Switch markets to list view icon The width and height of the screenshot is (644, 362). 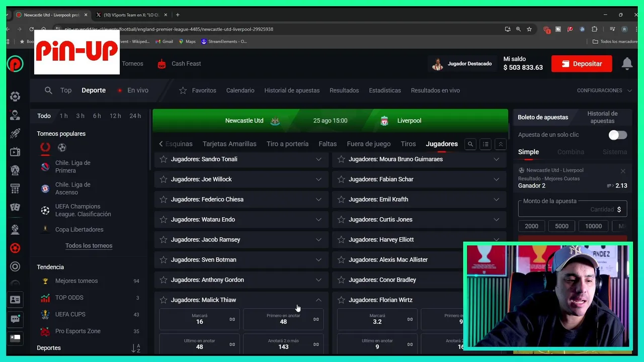point(486,144)
